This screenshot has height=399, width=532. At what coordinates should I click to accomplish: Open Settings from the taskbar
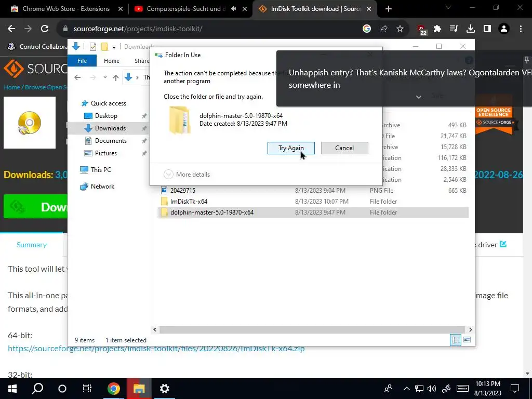165,389
